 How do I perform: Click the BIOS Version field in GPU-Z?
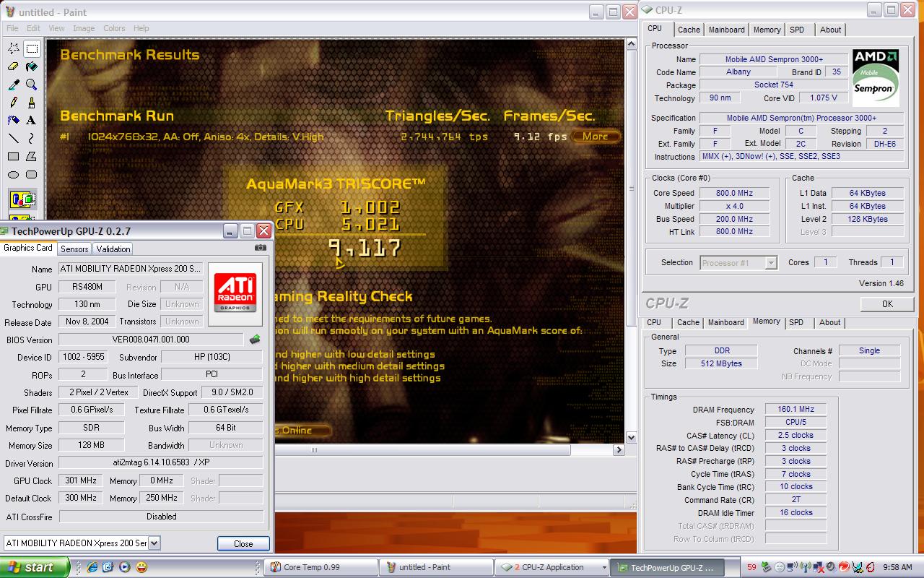pyautogui.click(x=151, y=340)
